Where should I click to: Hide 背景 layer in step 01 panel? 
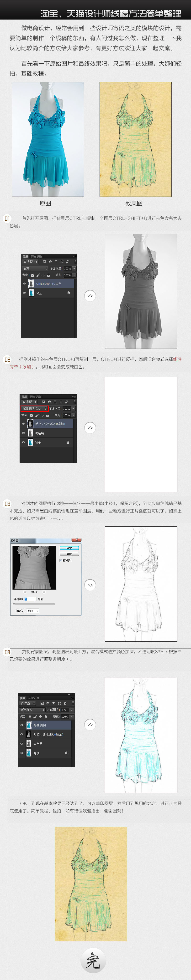coord(24,293)
